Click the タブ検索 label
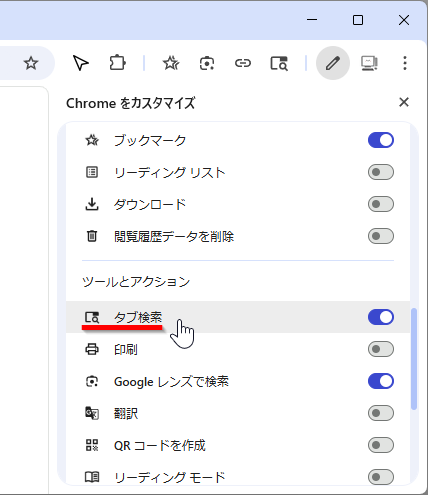This screenshot has height=495, width=428. tap(138, 317)
